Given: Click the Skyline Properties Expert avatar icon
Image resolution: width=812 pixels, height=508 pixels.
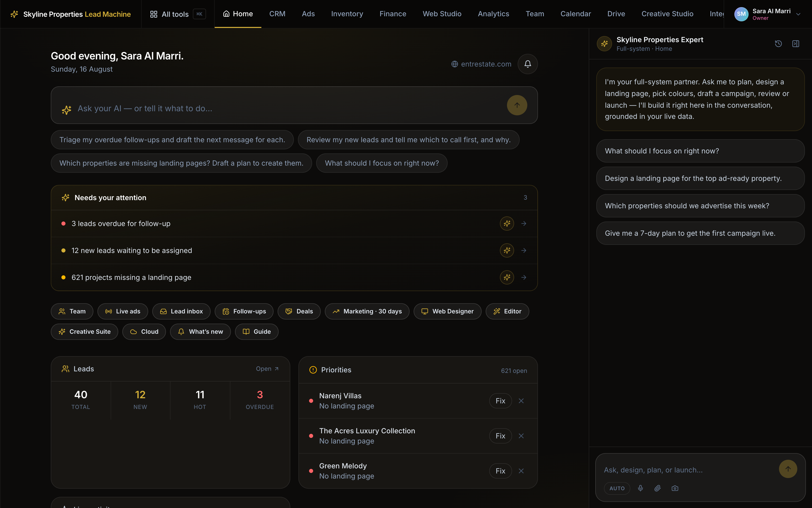Looking at the screenshot, I should 604,44.
